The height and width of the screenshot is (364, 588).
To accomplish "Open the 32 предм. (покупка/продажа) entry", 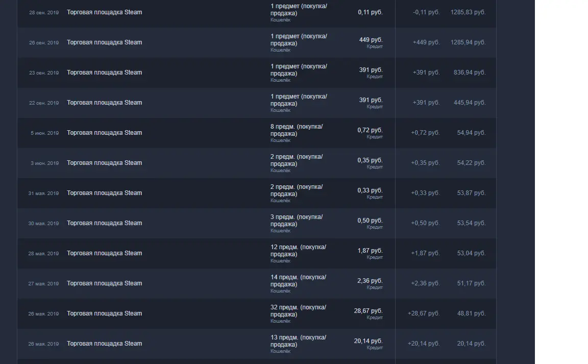I will [x=298, y=311].
